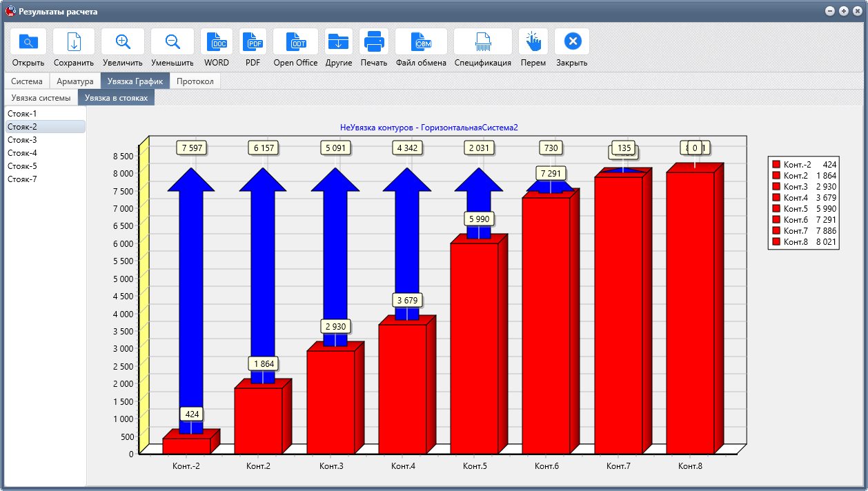Open the Другие export folder icon
The image size is (868, 491).
pyautogui.click(x=338, y=41)
